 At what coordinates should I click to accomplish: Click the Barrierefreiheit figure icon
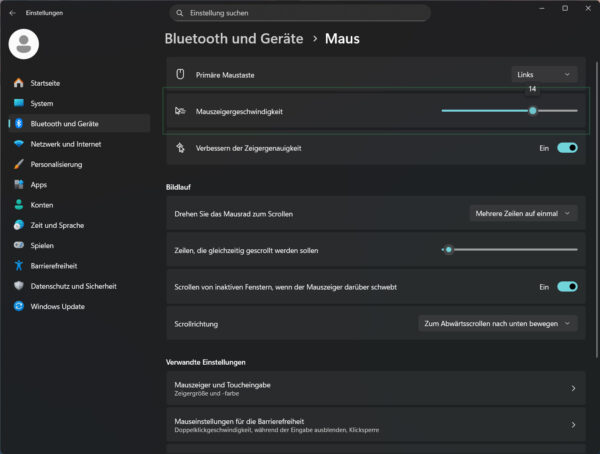click(x=18, y=265)
